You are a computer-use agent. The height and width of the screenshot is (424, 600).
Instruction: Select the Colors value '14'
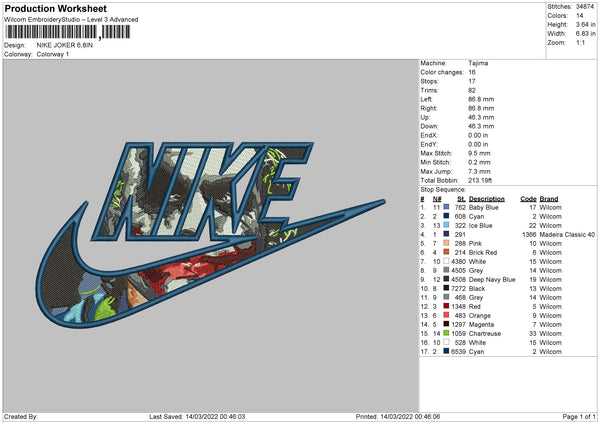click(580, 16)
